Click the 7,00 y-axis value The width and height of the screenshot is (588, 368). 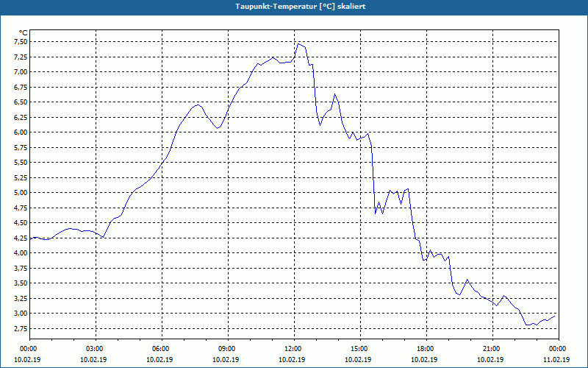pos(21,71)
